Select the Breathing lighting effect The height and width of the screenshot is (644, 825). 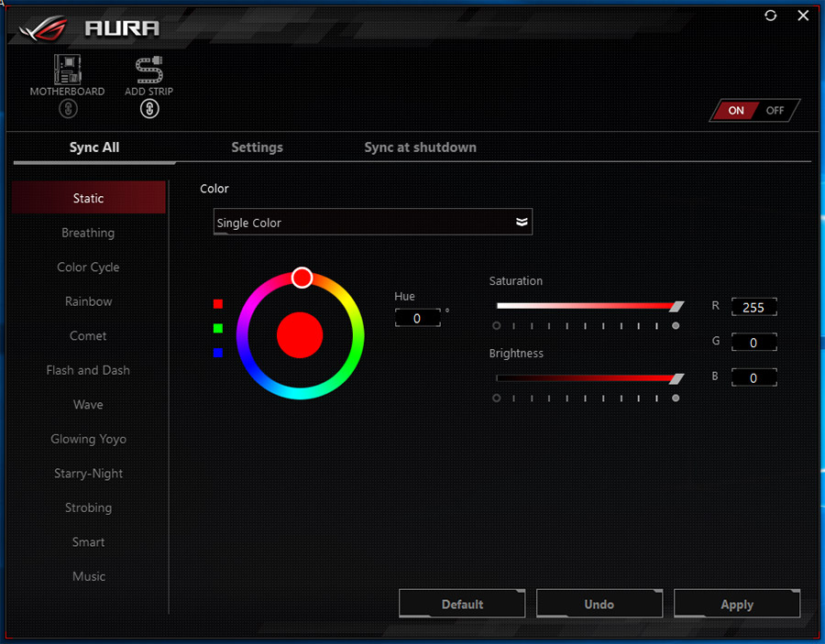click(x=88, y=233)
